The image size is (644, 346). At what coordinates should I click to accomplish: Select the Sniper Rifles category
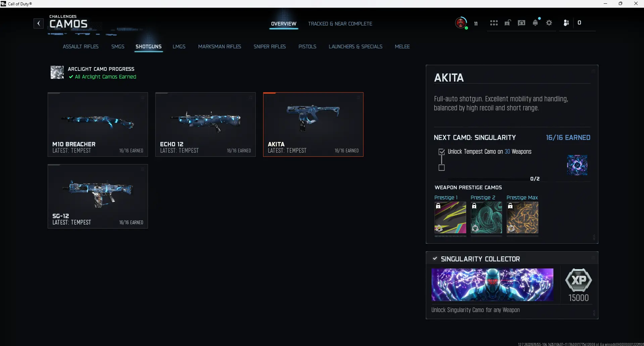tap(269, 47)
